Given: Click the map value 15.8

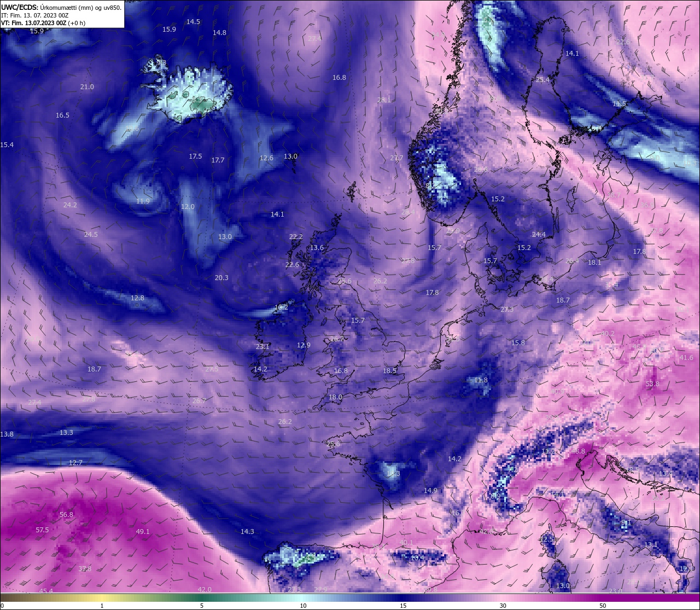Looking at the screenshot, I should [x=518, y=343].
